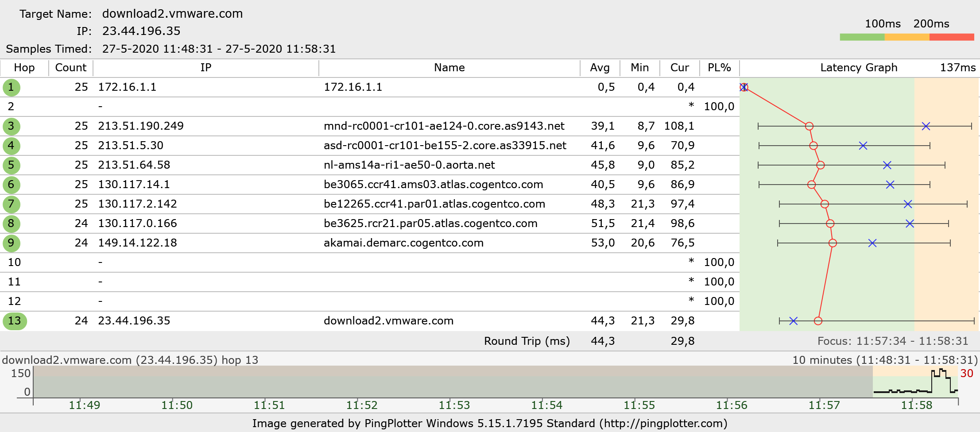The width and height of the screenshot is (980, 432).
Task: Click the blue X marker in hop 13 graph
Action: point(793,321)
